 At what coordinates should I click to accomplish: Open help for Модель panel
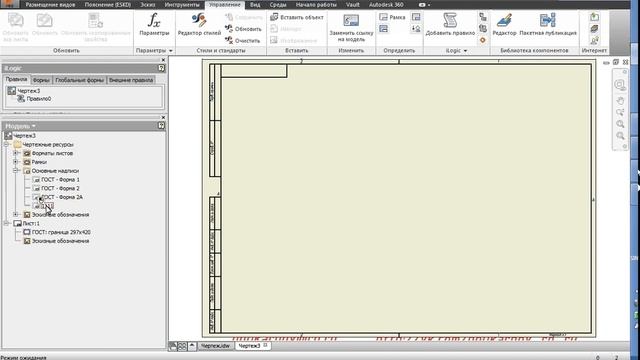tap(161, 126)
